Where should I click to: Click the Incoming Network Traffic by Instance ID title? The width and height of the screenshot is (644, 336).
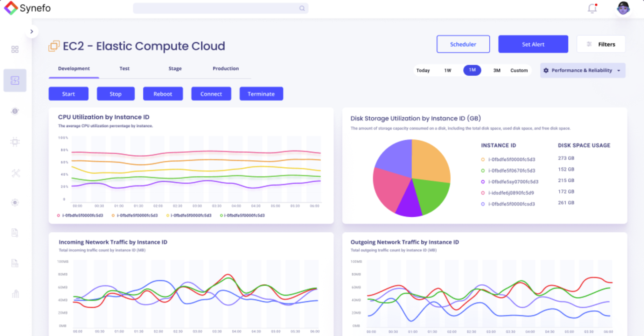coord(113,242)
